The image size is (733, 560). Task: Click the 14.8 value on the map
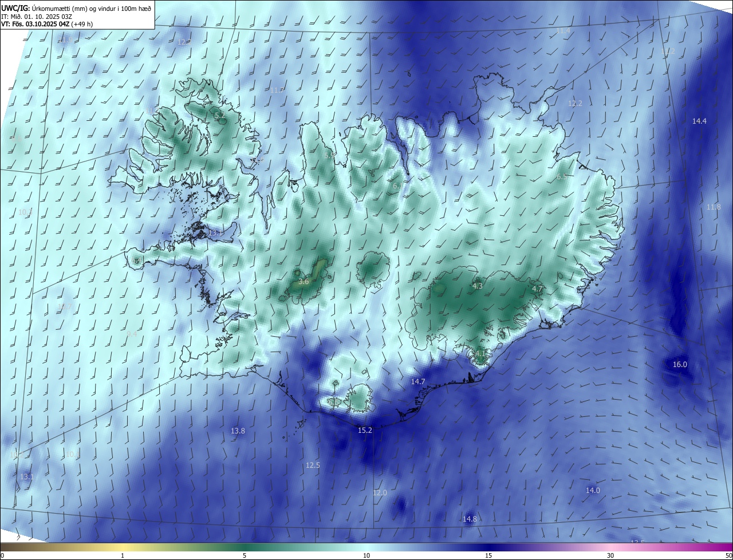point(470,519)
